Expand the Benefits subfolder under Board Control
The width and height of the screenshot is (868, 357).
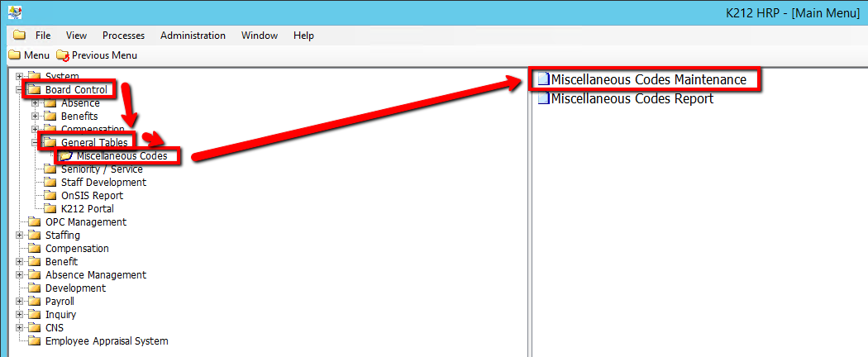point(35,117)
